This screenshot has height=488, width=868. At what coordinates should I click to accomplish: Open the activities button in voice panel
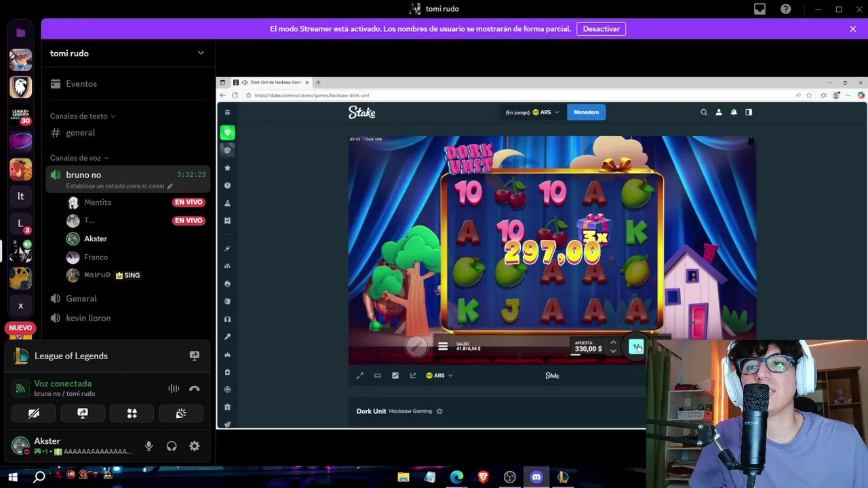pyautogui.click(x=132, y=413)
